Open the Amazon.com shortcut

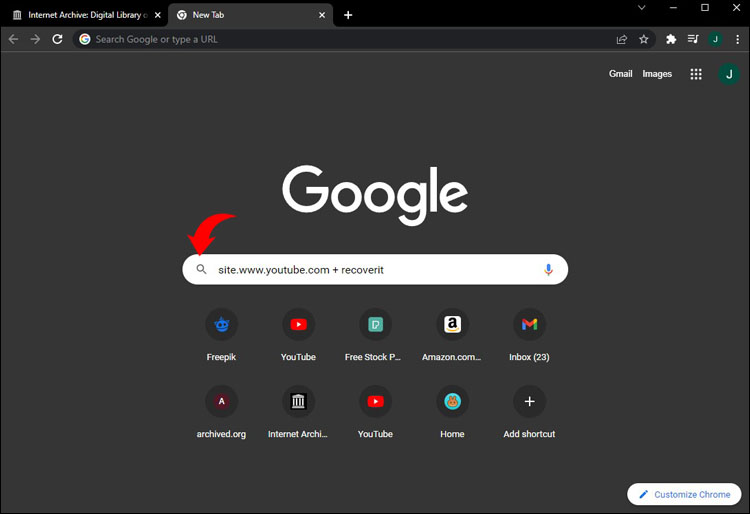(x=452, y=335)
